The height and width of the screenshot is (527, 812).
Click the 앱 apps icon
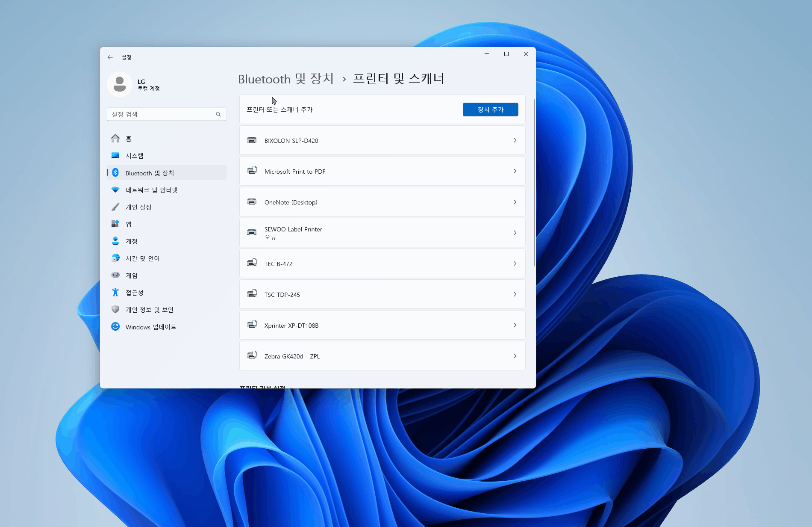[x=115, y=224]
